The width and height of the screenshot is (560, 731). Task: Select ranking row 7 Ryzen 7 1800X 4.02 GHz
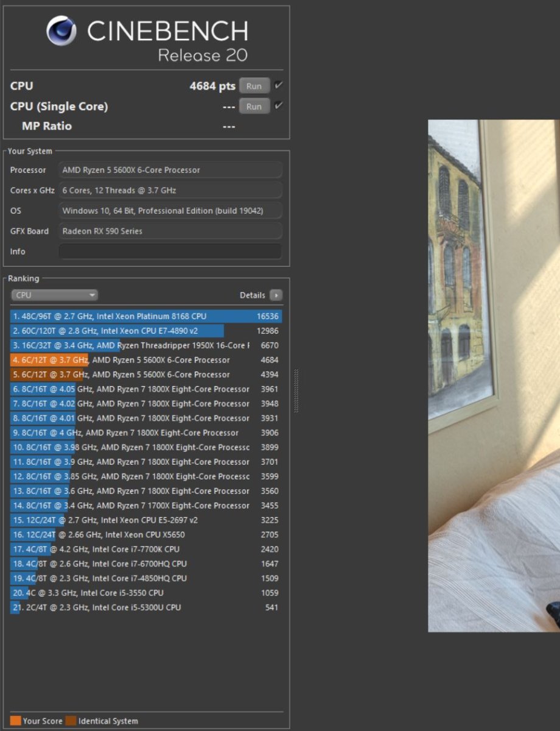click(x=146, y=404)
